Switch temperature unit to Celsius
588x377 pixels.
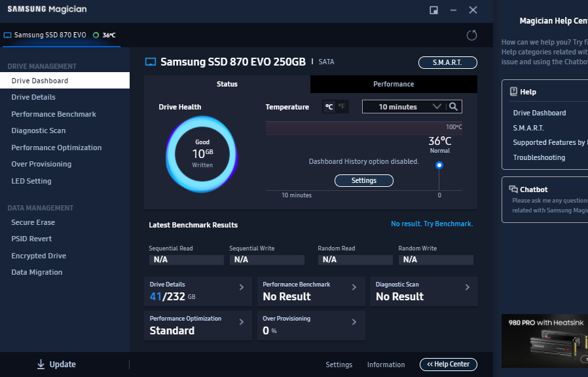pyautogui.click(x=329, y=107)
